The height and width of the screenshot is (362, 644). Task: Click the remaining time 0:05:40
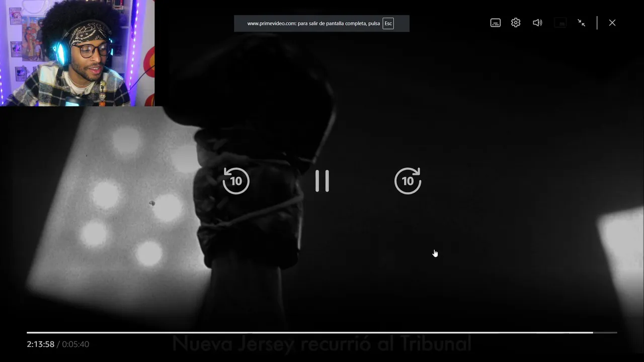(x=75, y=344)
